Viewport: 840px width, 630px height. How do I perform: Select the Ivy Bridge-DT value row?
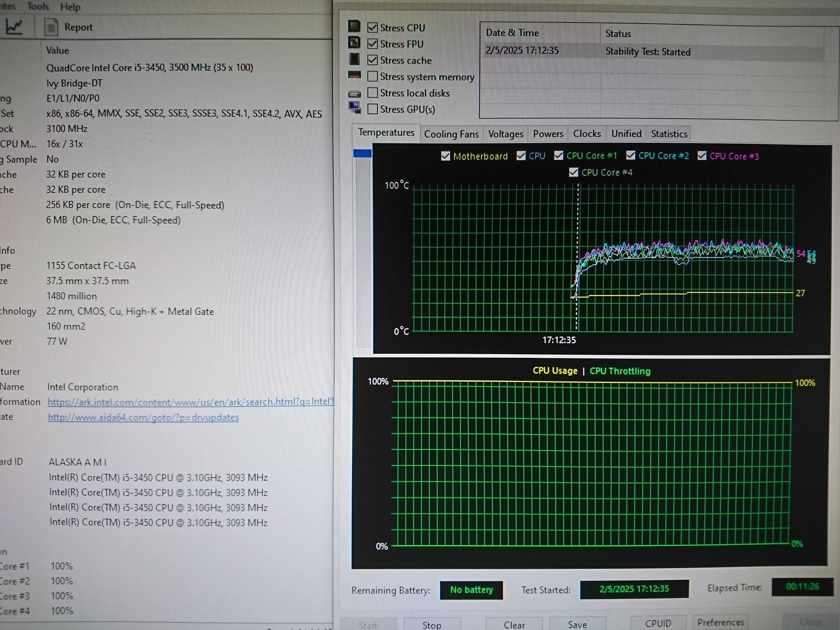(x=74, y=83)
